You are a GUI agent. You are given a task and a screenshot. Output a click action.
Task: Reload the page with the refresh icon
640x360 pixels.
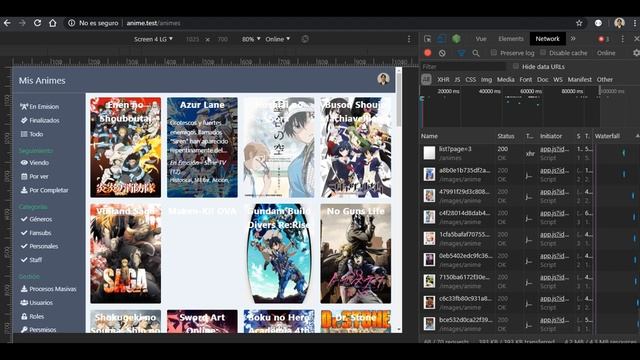coord(37,23)
